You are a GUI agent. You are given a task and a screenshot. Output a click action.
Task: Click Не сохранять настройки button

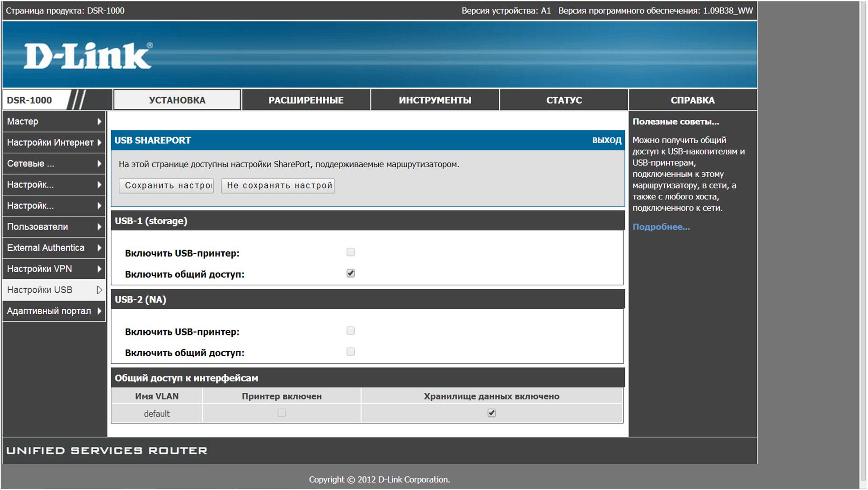(x=277, y=186)
